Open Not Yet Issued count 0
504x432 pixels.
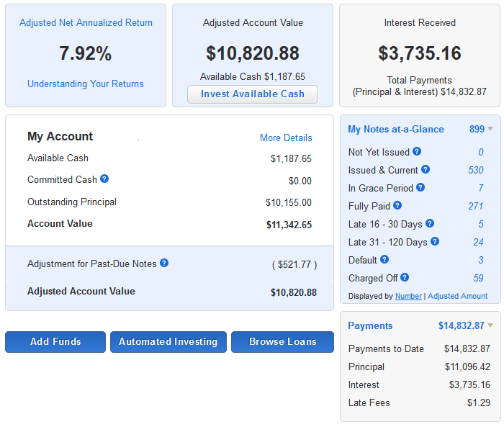(481, 152)
